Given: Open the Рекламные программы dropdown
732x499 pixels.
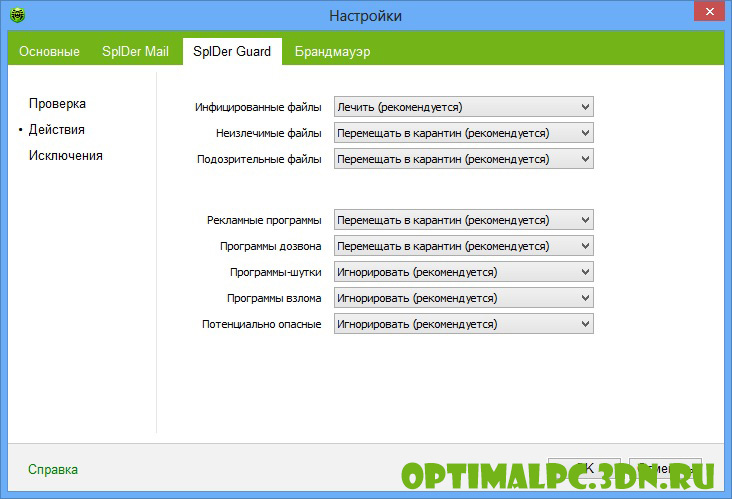Looking at the screenshot, I should pos(464,220).
